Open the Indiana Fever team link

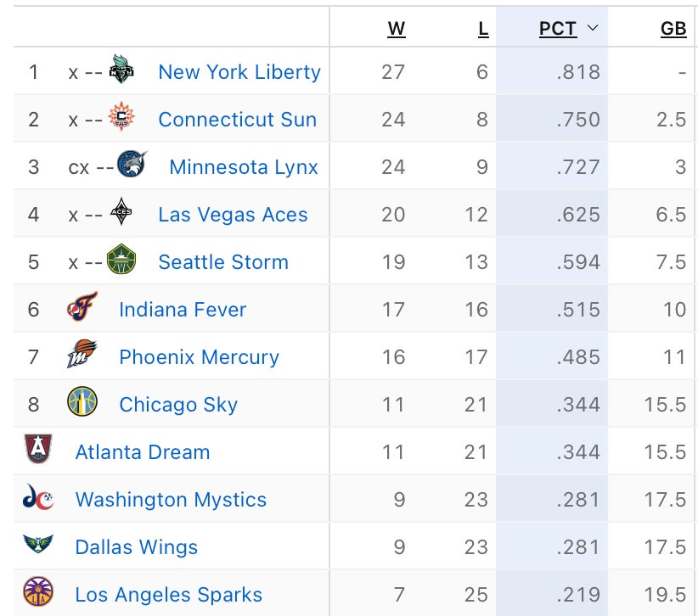click(183, 310)
